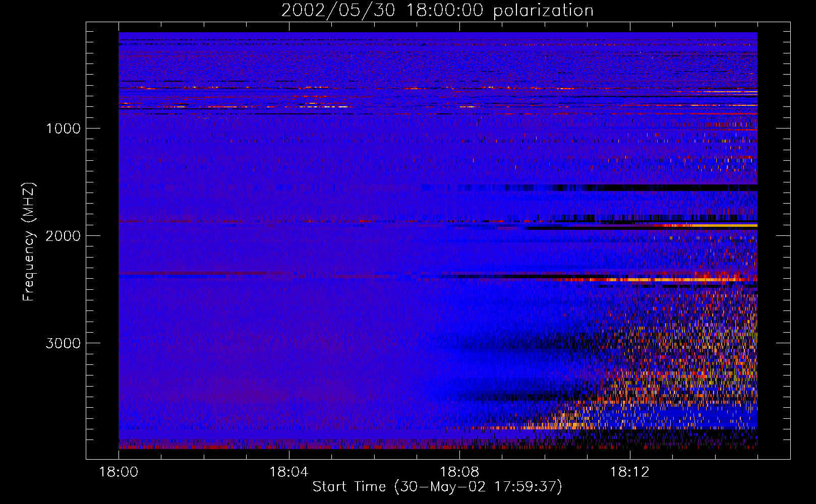Click the 3000 frequency tick label
The image size is (816, 504).
[x=63, y=343]
